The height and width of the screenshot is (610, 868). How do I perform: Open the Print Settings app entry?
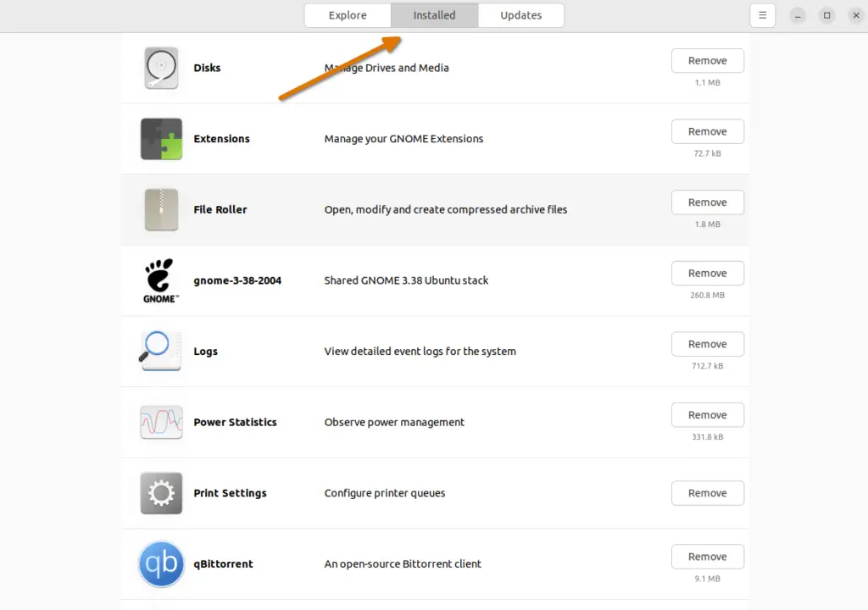(381, 492)
